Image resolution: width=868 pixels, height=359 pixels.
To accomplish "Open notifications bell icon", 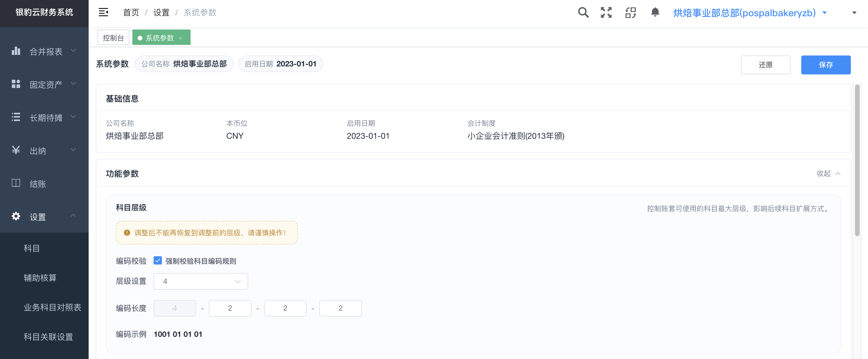I will point(655,12).
